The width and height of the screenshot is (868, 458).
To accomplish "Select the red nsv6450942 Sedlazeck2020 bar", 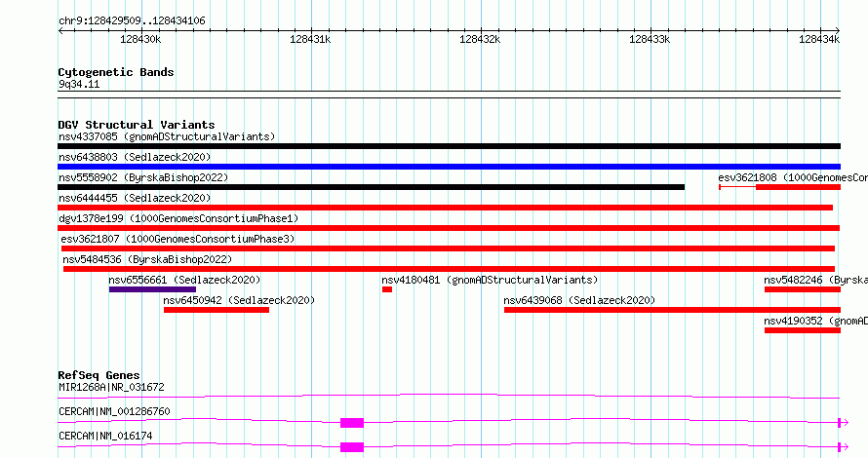I will 217,310.
